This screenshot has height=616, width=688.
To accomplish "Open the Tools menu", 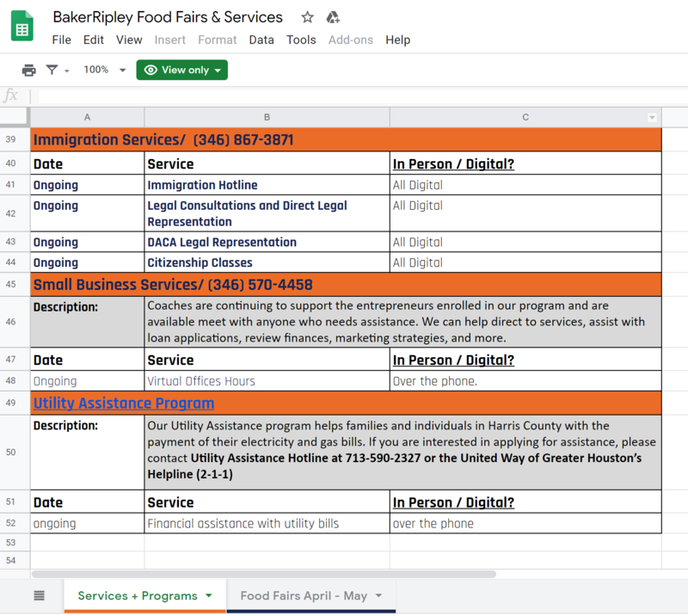I will 301,40.
